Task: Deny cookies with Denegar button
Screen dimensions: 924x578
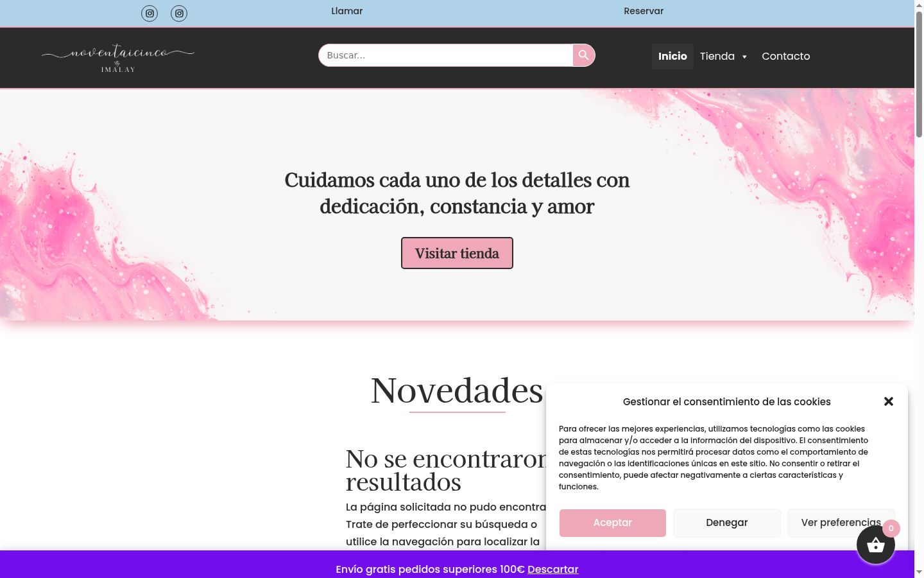Action: [727, 523]
